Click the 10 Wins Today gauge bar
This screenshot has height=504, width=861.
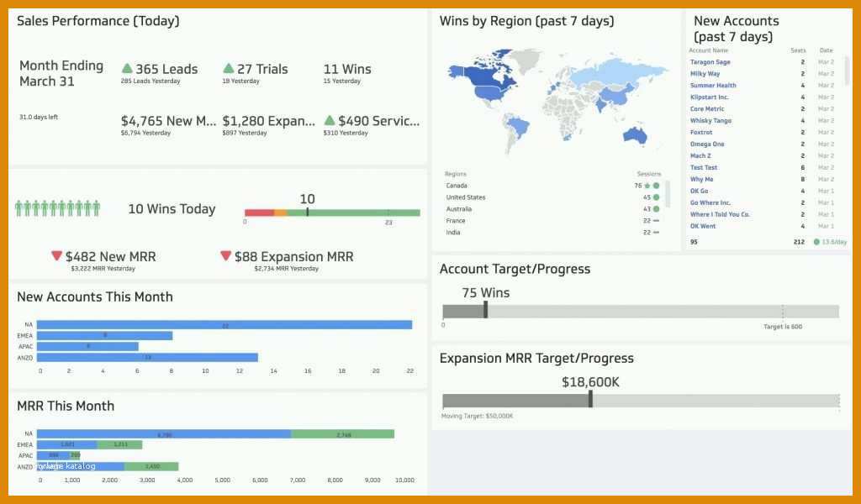332,213
